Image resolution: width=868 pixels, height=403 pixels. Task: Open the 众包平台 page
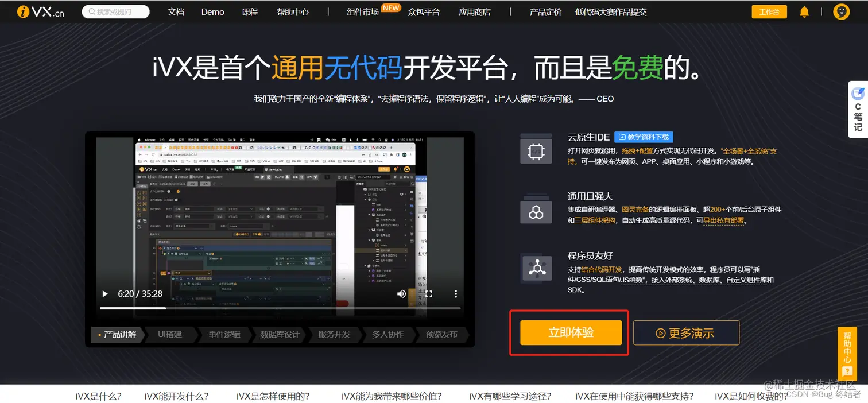tap(424, 12)
